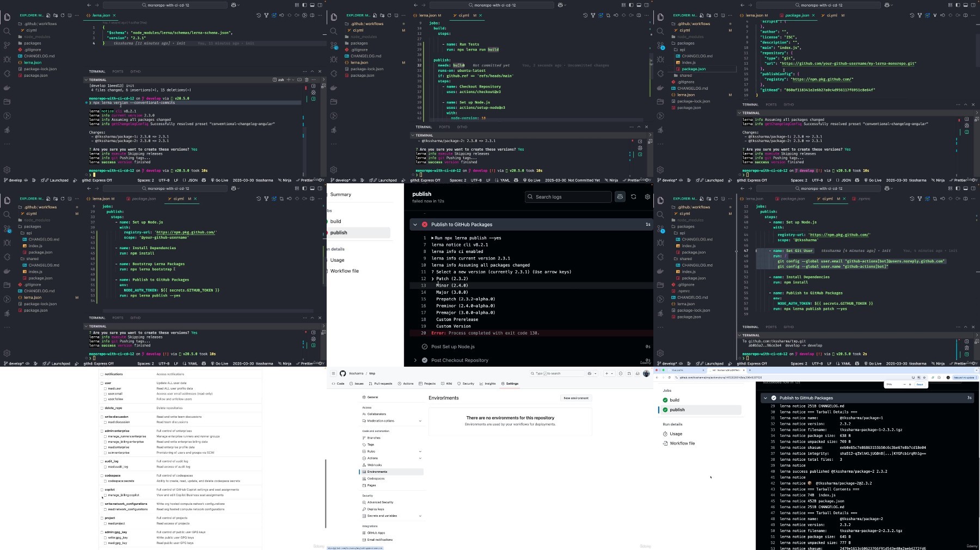Check the user:follow scope checkbox
This screenshot has width=980, height=550.
tap(105, 399)
